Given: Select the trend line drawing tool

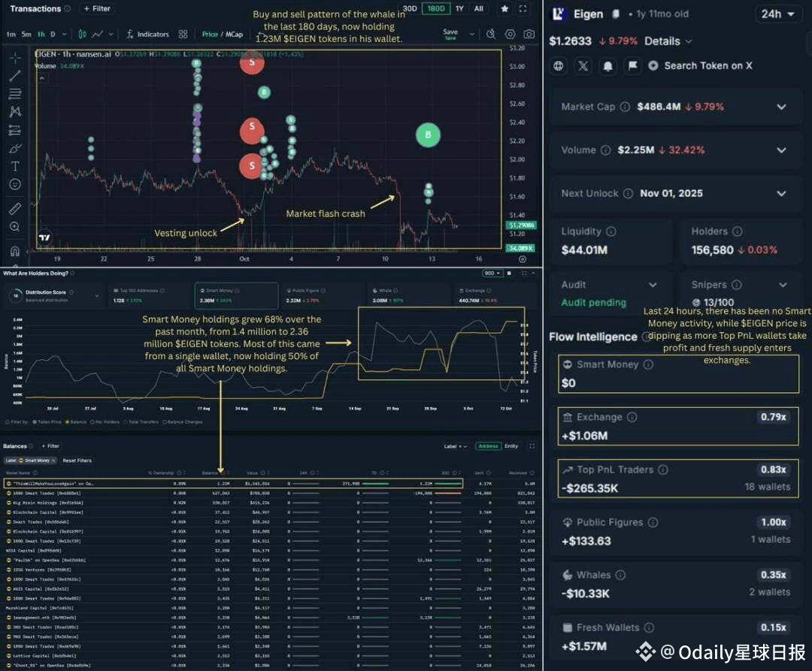Looking at the screenshot, I should [15, 76].
